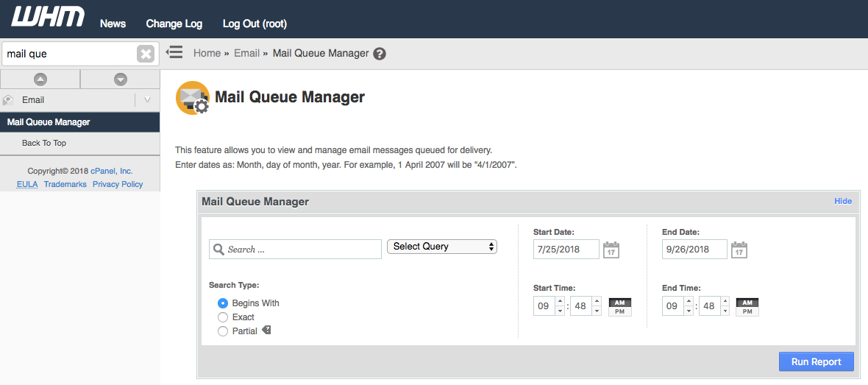Select the Begins With radio button
Screen dimensions: 868x385
223,303
